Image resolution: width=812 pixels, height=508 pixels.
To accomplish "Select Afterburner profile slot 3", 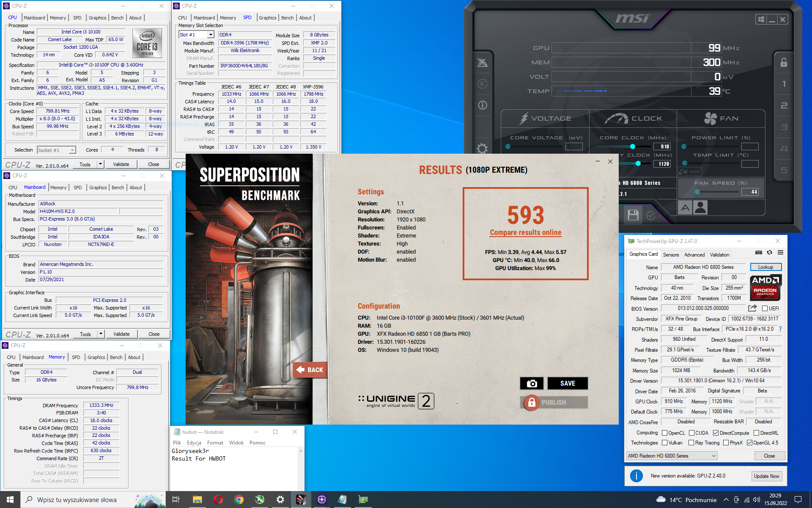I will (x=784, y=127).
